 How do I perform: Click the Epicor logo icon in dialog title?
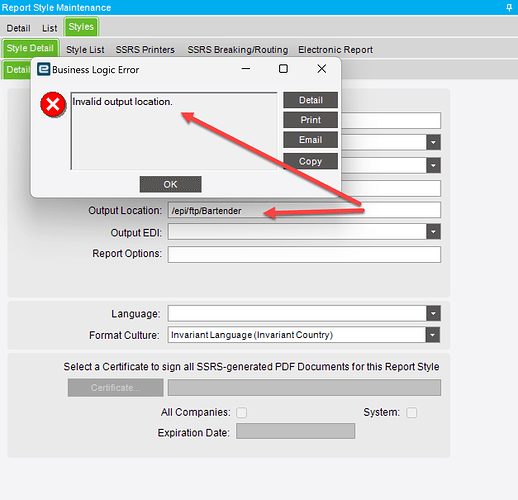pyautogui.click(x=43, y=69)
